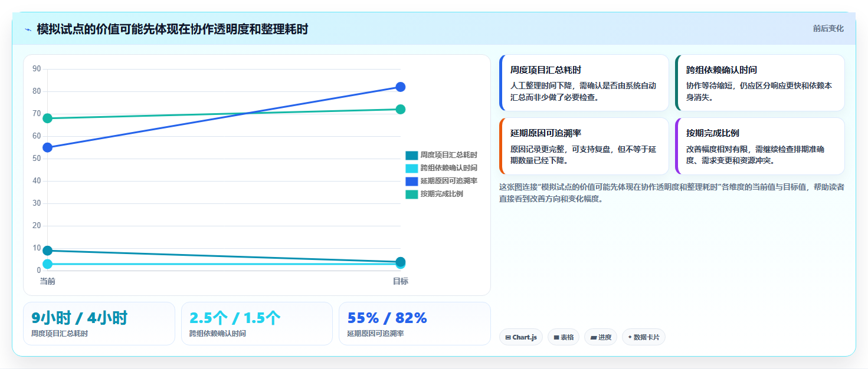Click the 2.5个 / 1.5个 stat card
Screen dimensions: 868x369
pos(257,324)
